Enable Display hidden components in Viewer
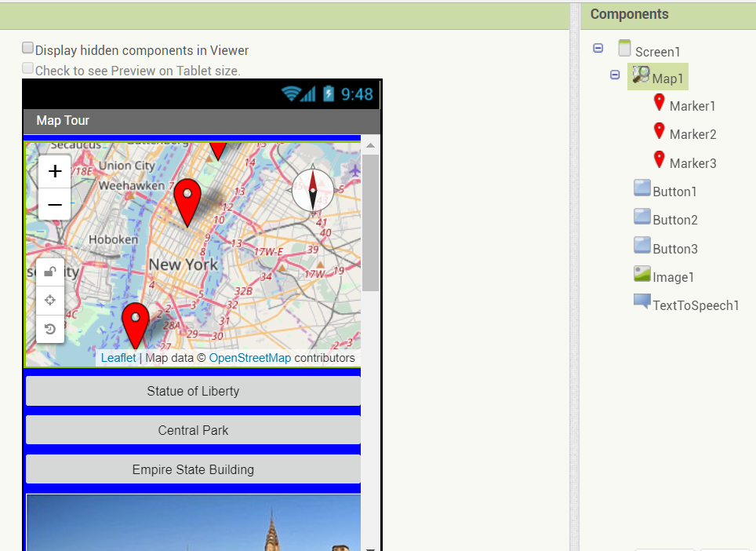Viewport: 756px width, 551px height. point(28,48)
